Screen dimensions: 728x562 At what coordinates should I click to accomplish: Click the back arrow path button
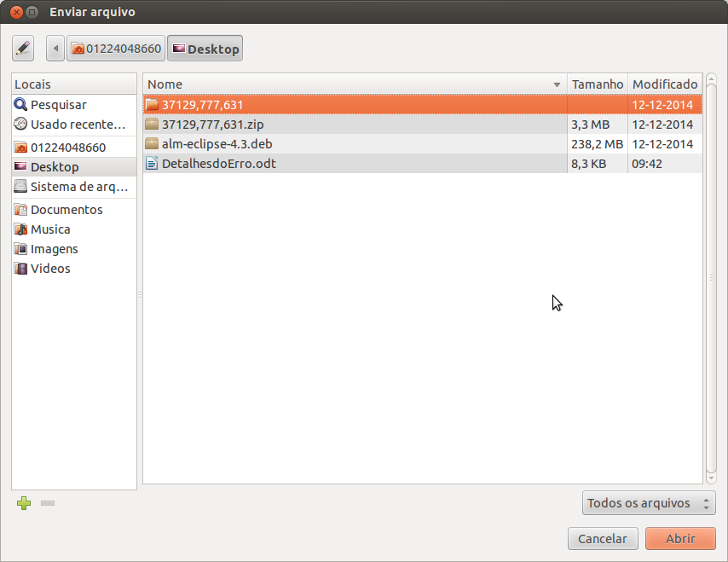pyautogui.click(x=55, y=49)
